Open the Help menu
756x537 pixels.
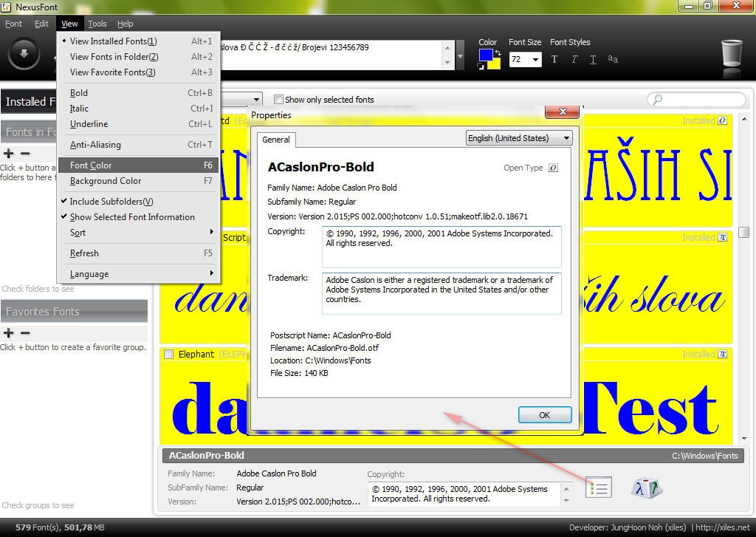126,24
